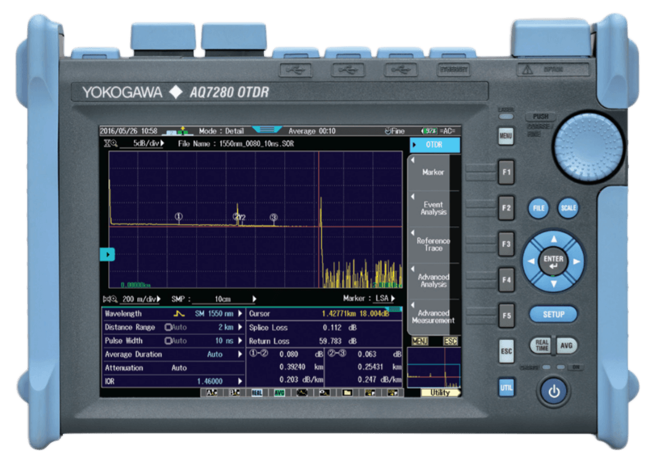Viewport: 650px width, 468px height.
Task: Click the cyan arrow tab left of graph
Action: pos(107,255)
